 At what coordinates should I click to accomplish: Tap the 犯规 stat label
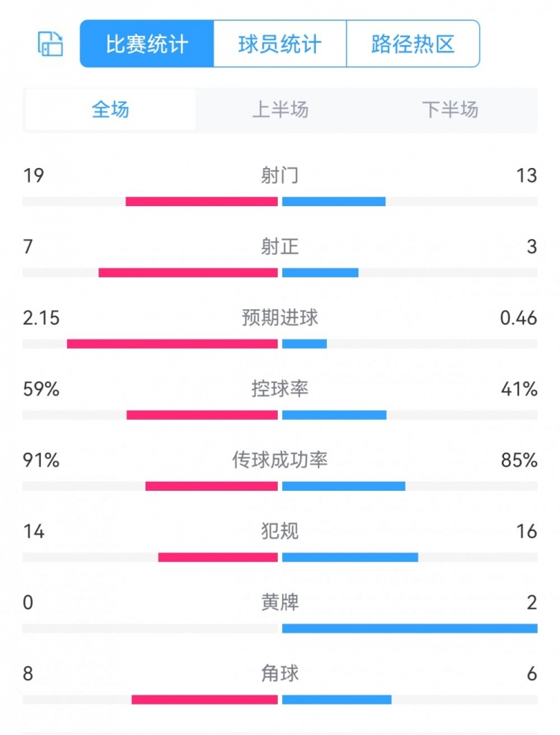pos(280,531)
